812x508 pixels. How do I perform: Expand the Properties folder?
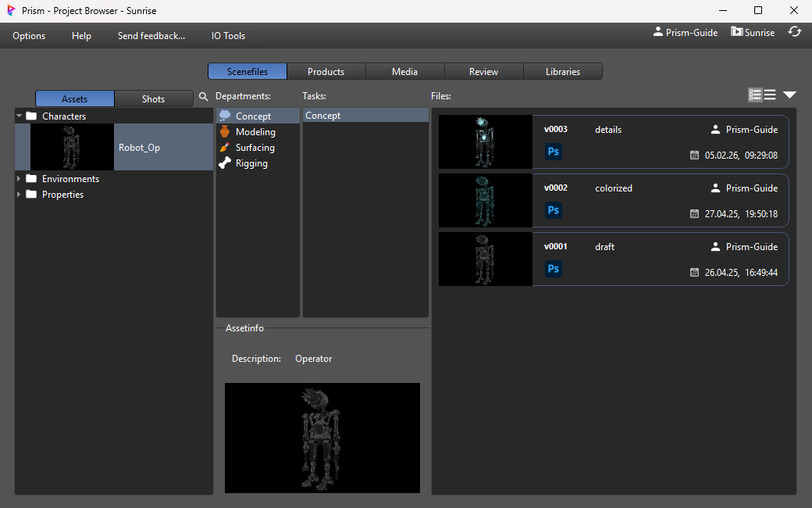[x=20, y=195]
